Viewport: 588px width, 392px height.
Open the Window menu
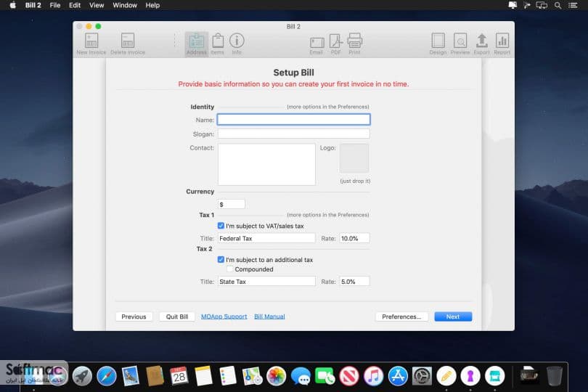(x=125, y=5)
